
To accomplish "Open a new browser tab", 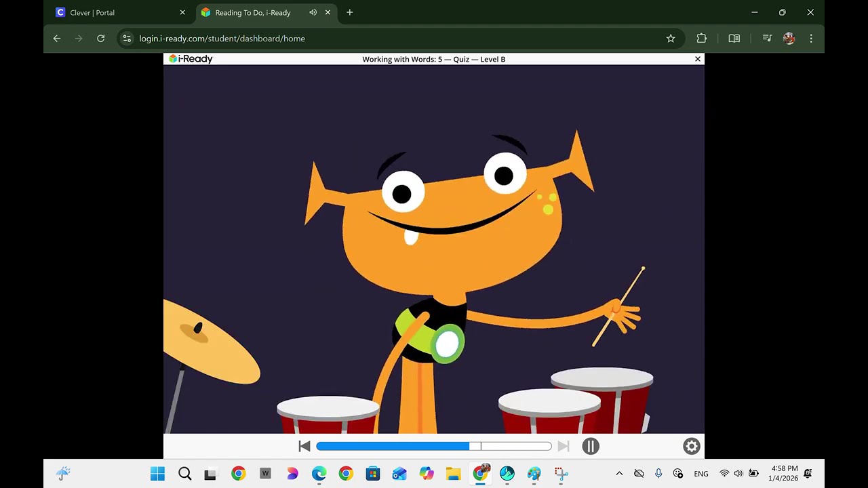I will [350, 12].
